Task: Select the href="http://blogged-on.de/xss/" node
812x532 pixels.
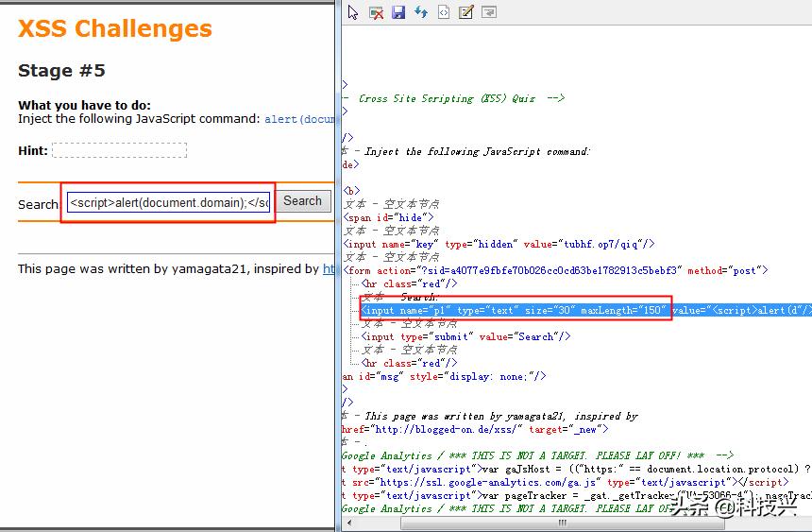Action: (474, 429)
